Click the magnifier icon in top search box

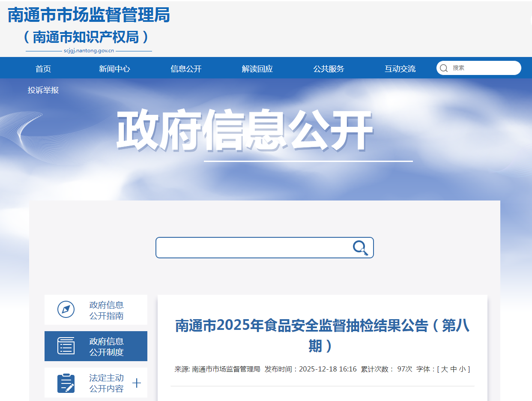pos(444,68)
